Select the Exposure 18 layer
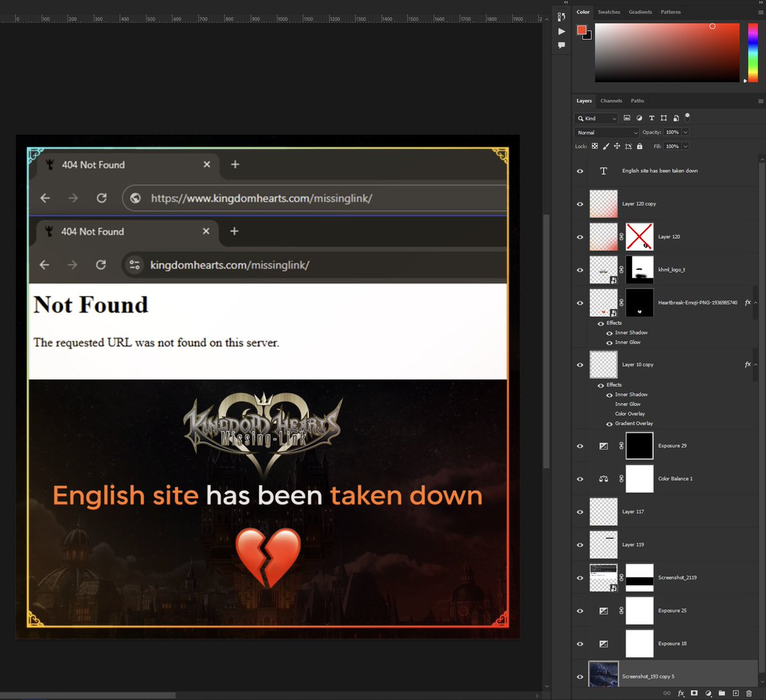 664,644
